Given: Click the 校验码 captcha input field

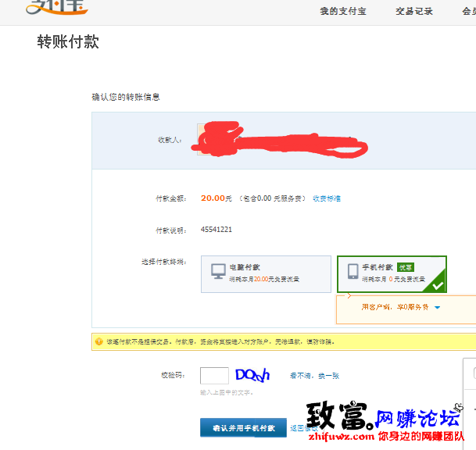Looking at the screenshot, I should point(214,376).
